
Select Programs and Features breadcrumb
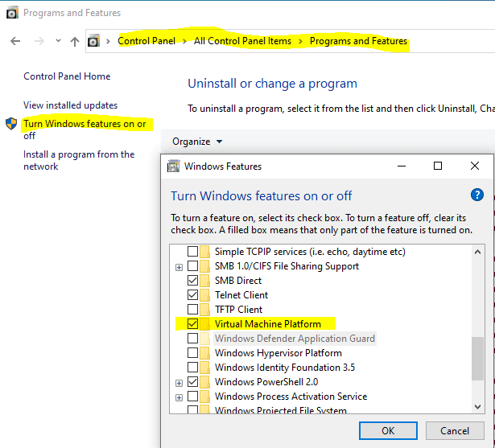click(x=358, y=41)
